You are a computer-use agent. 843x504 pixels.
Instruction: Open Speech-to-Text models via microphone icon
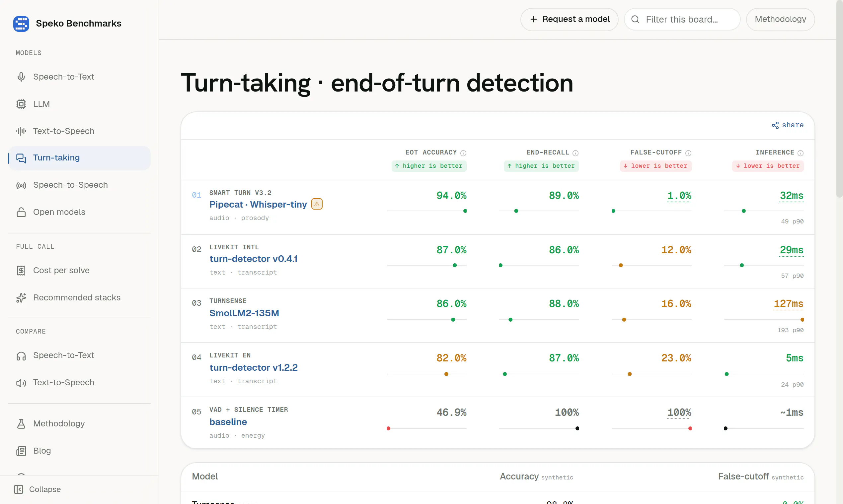(21, 77)
